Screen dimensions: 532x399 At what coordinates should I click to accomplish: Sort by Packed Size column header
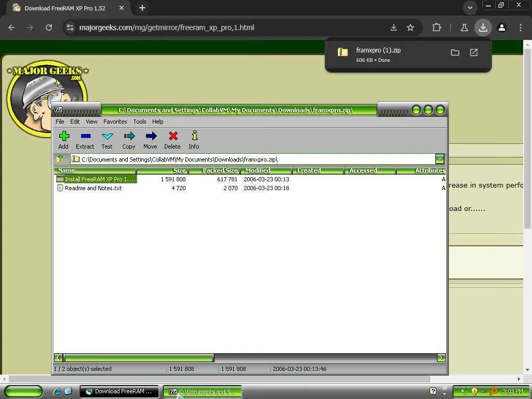pos(215,170)
